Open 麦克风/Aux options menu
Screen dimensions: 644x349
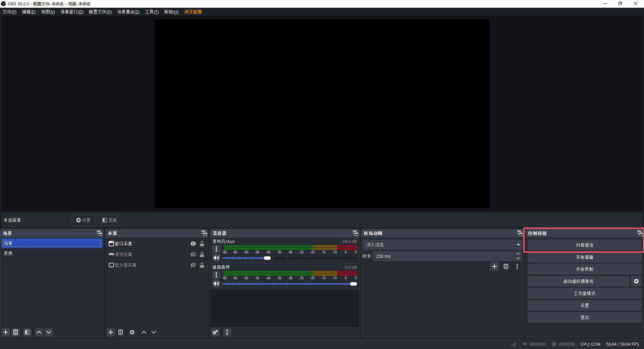pyautogui.click(x=216, y=249)
